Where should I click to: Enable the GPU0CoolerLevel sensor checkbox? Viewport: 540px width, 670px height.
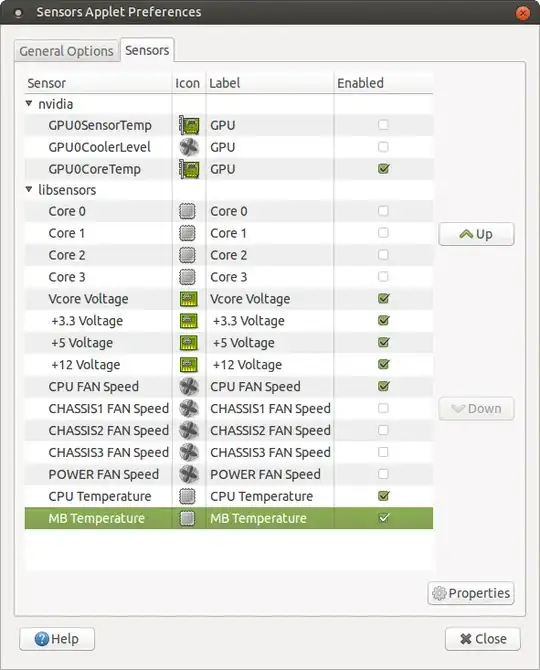tap(383, 147)
